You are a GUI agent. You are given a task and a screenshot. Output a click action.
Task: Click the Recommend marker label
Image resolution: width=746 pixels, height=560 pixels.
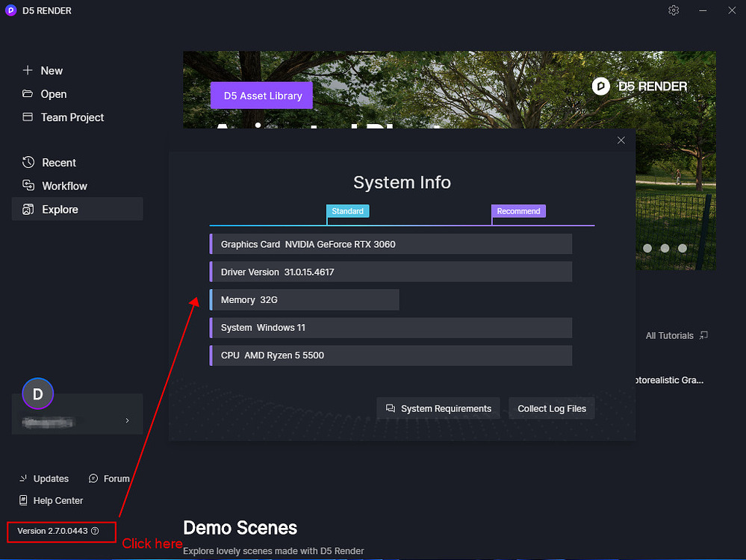tap(518, 211)
